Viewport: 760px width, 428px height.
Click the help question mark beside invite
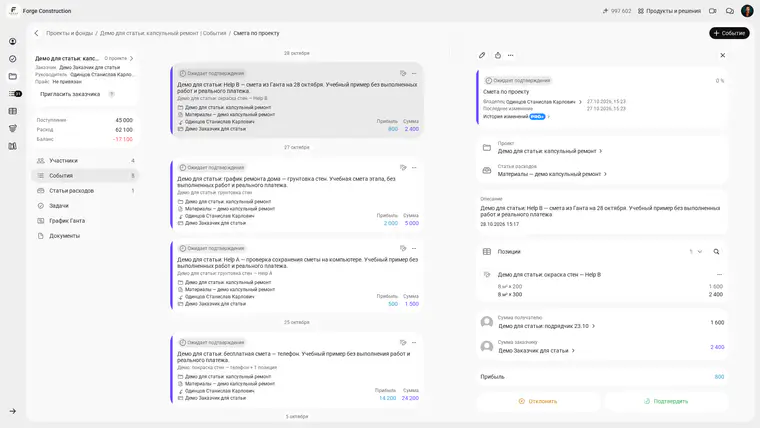(111, 94)
